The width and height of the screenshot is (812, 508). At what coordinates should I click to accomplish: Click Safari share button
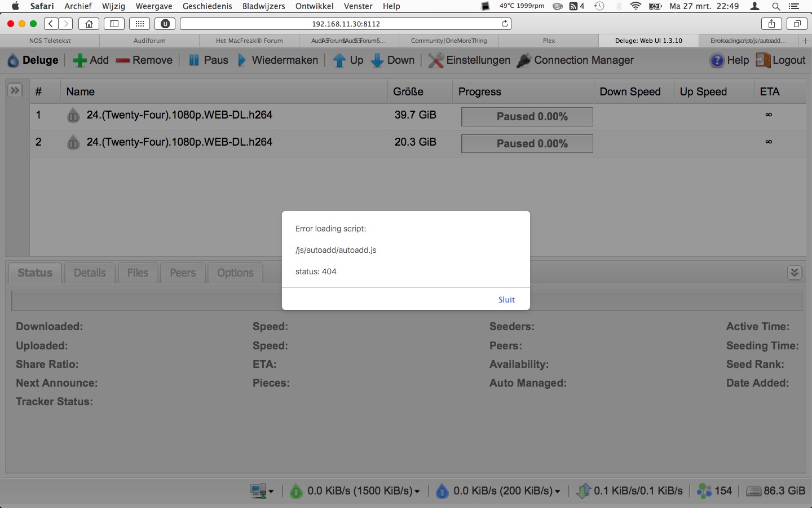(771, 24)
